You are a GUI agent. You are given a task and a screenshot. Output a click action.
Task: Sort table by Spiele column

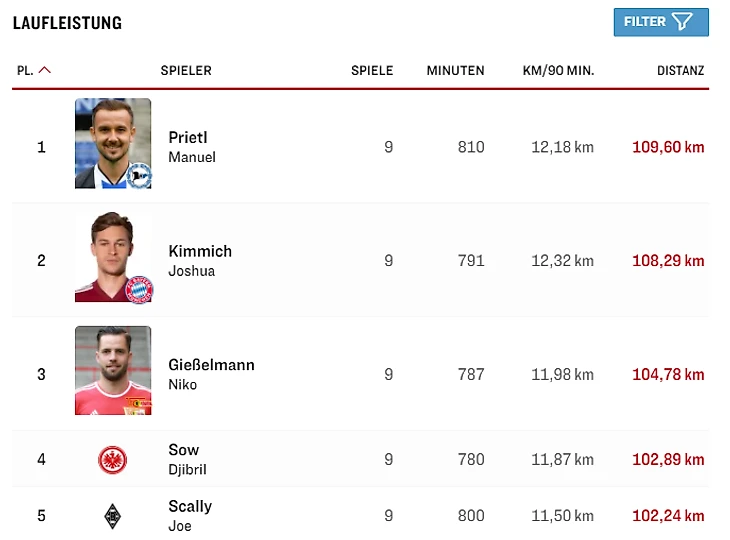(x=372, y=71)
